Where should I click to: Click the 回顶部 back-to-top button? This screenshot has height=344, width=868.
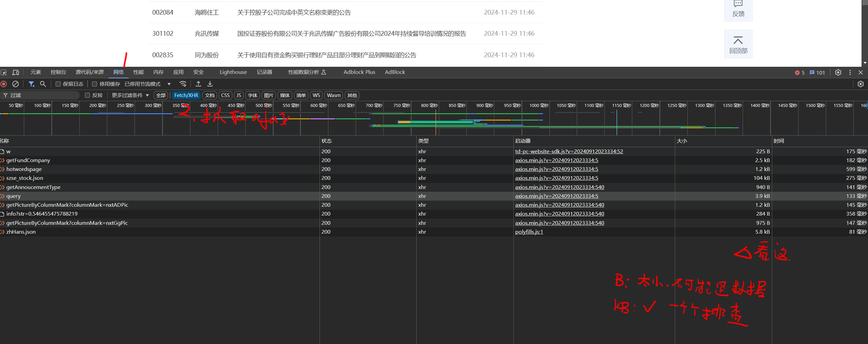click(738, 44)
